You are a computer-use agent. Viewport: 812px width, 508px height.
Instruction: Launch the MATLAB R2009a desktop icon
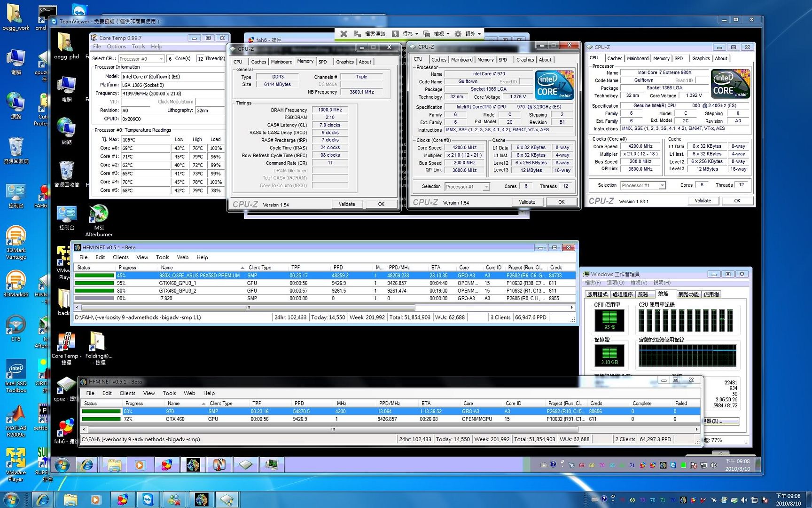(16, 421)
